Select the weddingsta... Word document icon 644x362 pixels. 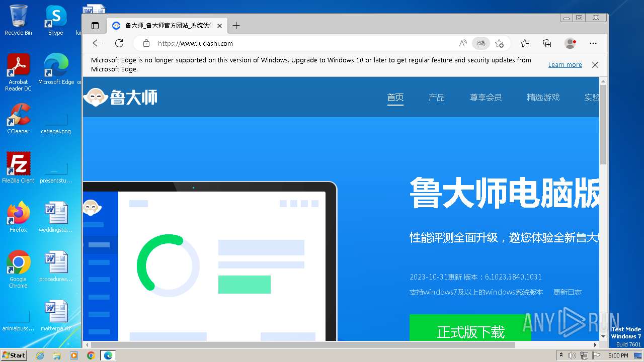[x=56, y=217]
